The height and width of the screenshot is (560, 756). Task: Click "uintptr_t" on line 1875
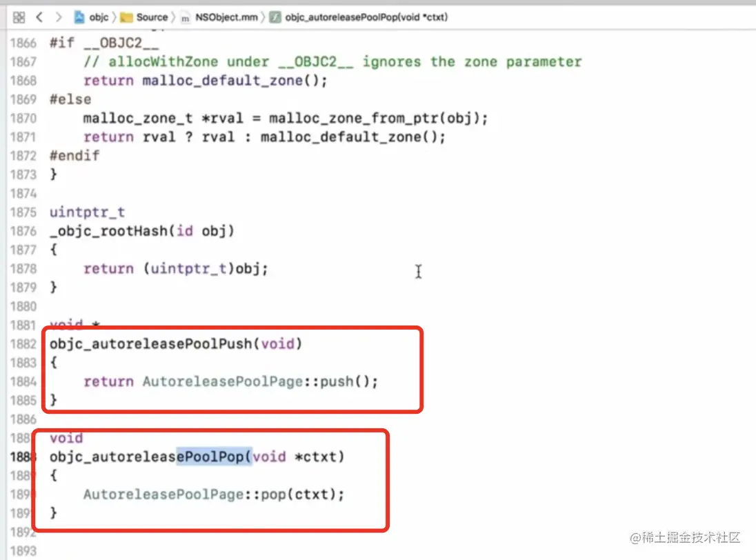(88, 212)
